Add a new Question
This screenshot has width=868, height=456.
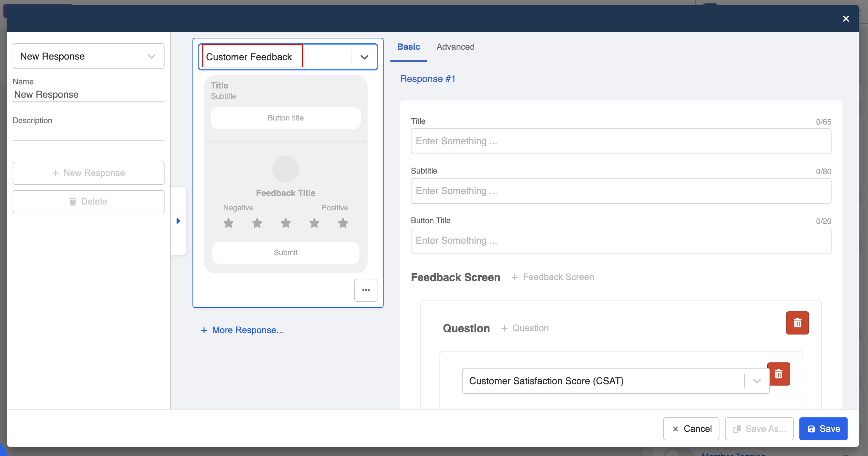(525, 328)
